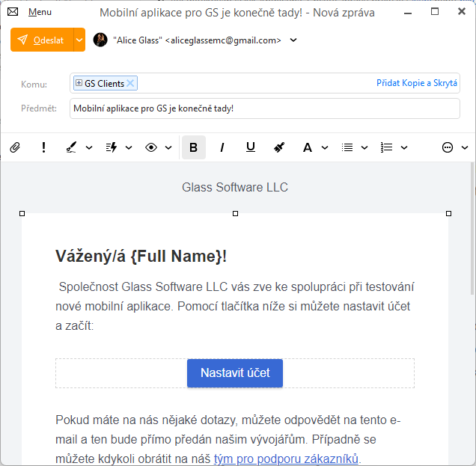Open more options dropdown arrow
This screenshot has width=476, height=466.
pos(465,148)
